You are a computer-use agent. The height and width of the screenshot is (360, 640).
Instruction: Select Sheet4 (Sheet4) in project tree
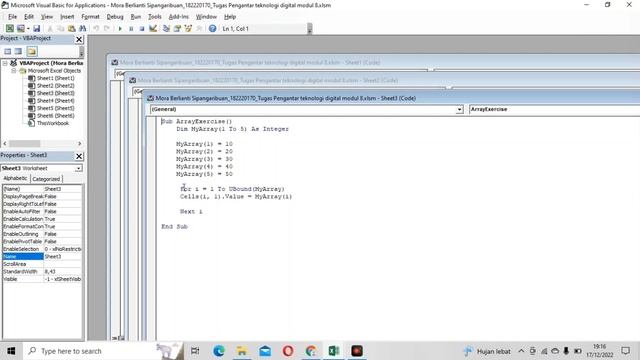click(x=56, y=100)
